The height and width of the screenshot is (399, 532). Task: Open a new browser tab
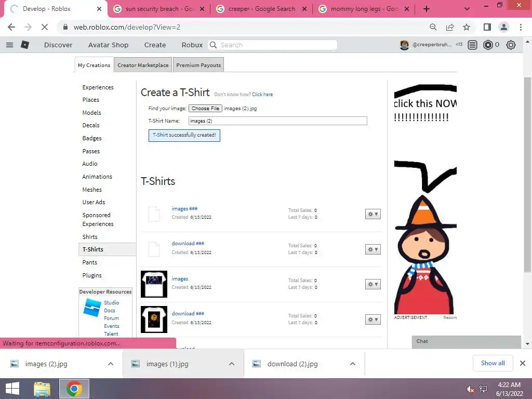coord(427,9)
